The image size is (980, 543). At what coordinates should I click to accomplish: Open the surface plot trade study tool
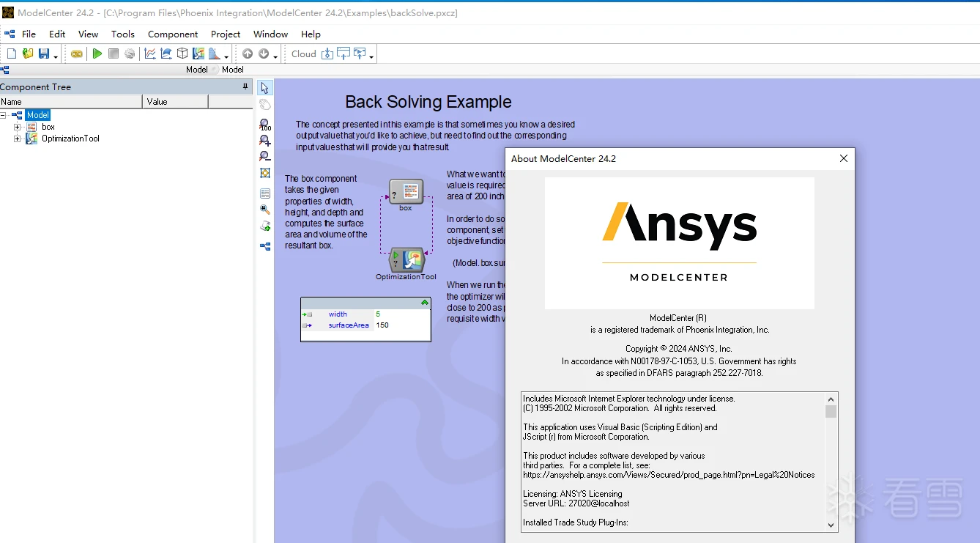[166, 53]
